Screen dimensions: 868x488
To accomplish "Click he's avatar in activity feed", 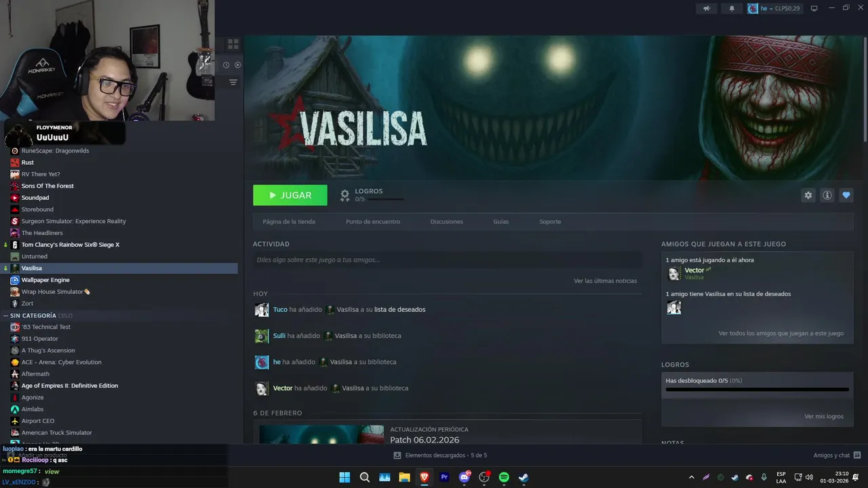I will coord(262,362).
